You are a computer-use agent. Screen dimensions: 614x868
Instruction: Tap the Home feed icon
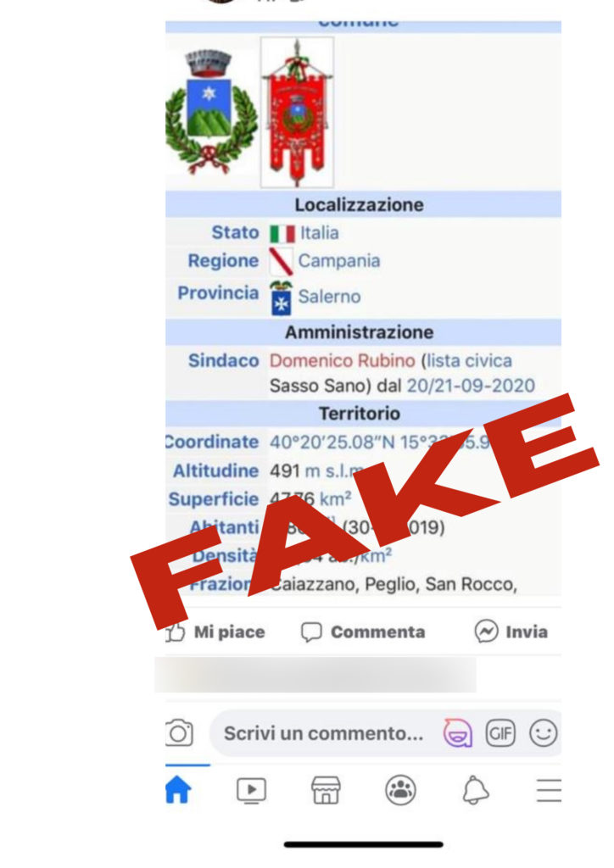pos(178,790)
